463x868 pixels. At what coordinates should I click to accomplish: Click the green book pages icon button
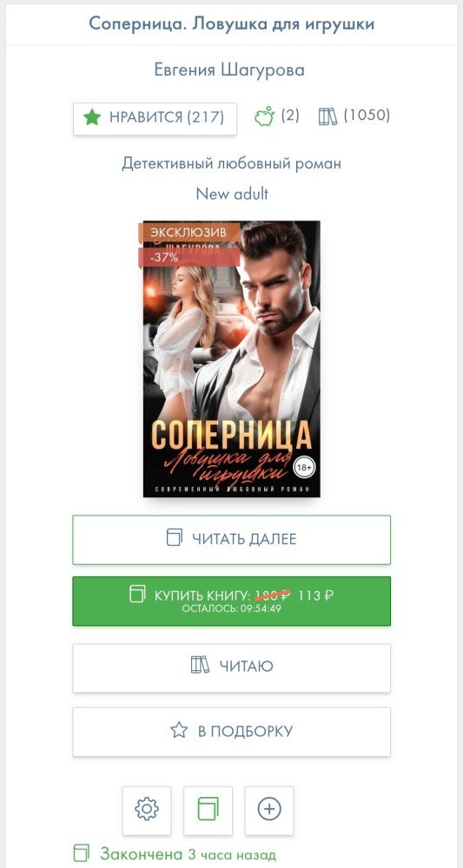click(x=208, y=810)
